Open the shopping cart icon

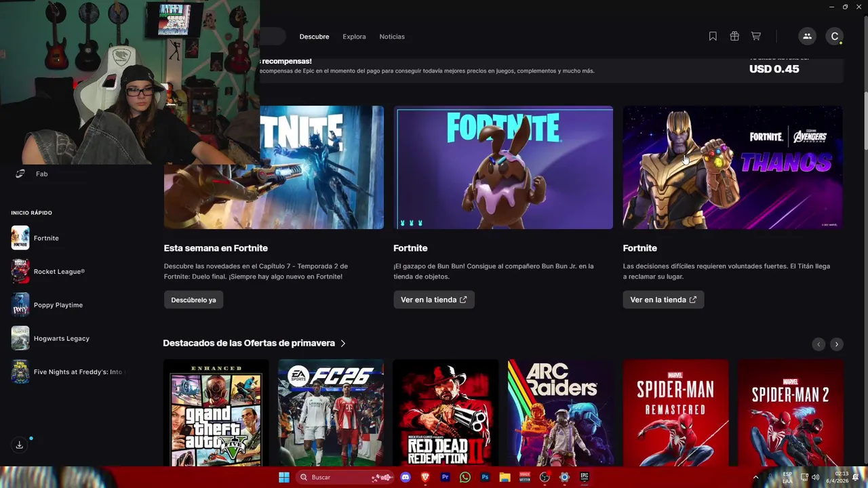[756, 37]
